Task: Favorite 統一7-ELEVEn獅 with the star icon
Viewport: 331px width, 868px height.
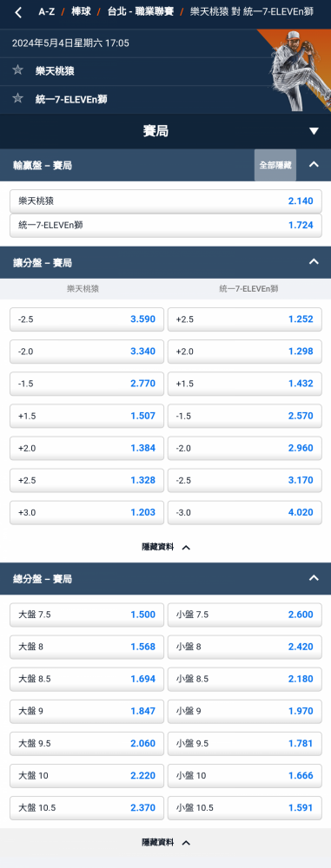Action: coord(17,99)
